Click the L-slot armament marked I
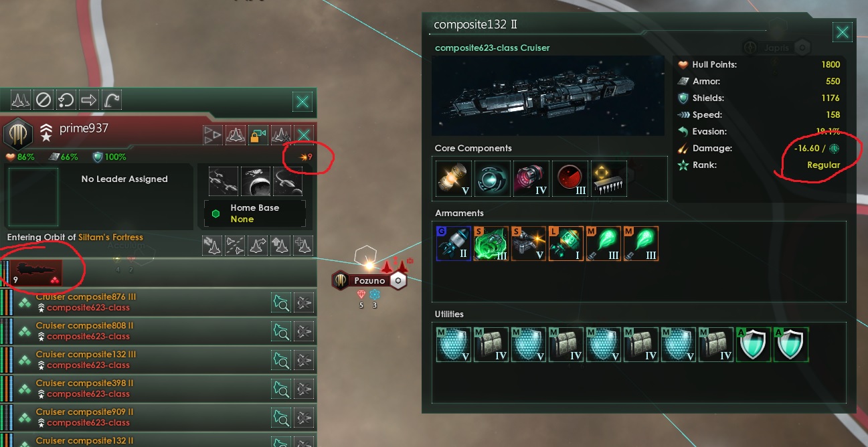868x447 pixels. tap(566, 244)
